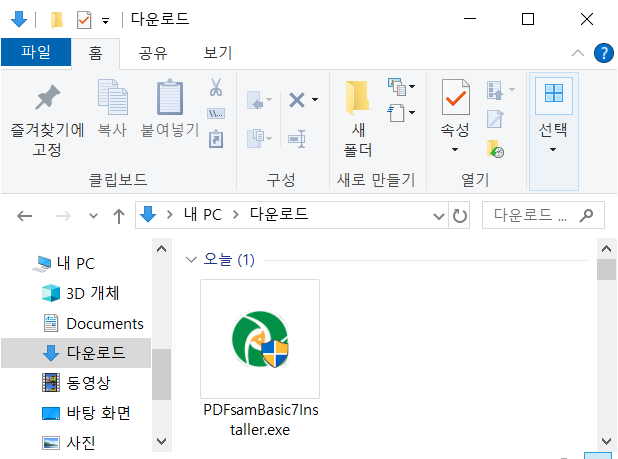Go up one folder level

click(x=119, y=216)
